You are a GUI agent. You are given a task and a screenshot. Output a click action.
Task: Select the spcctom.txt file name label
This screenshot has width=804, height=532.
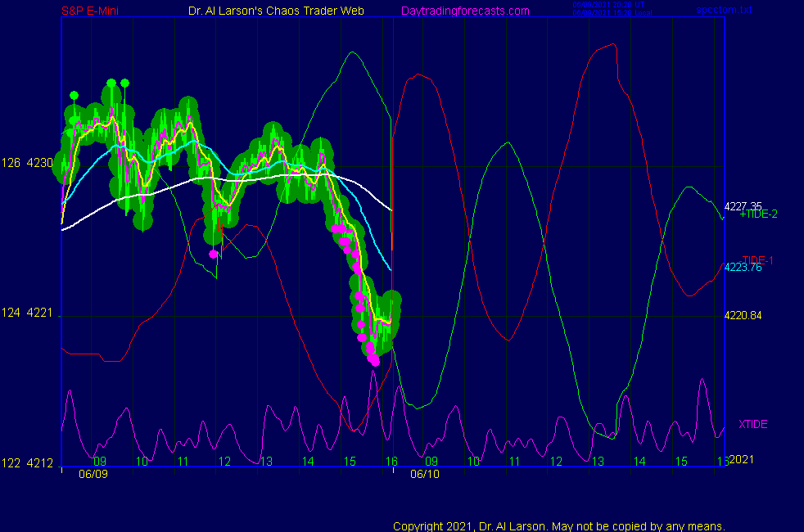(724, 10)
